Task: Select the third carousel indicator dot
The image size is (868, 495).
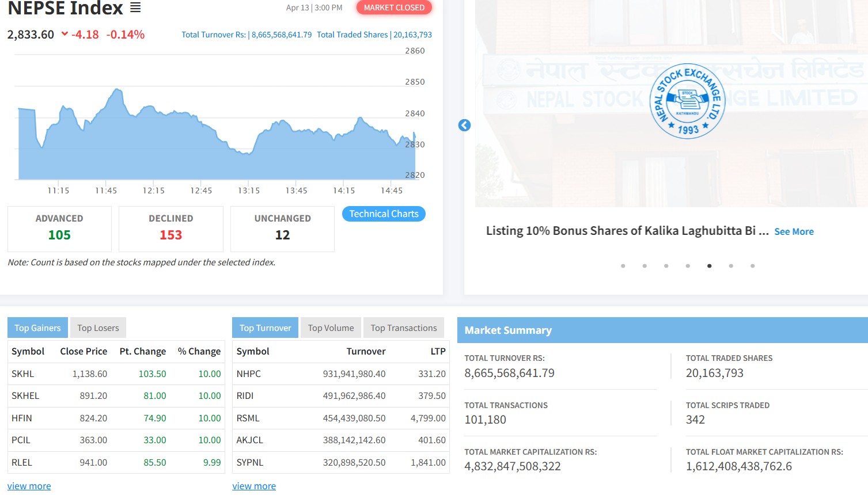Action: (666, 266)
